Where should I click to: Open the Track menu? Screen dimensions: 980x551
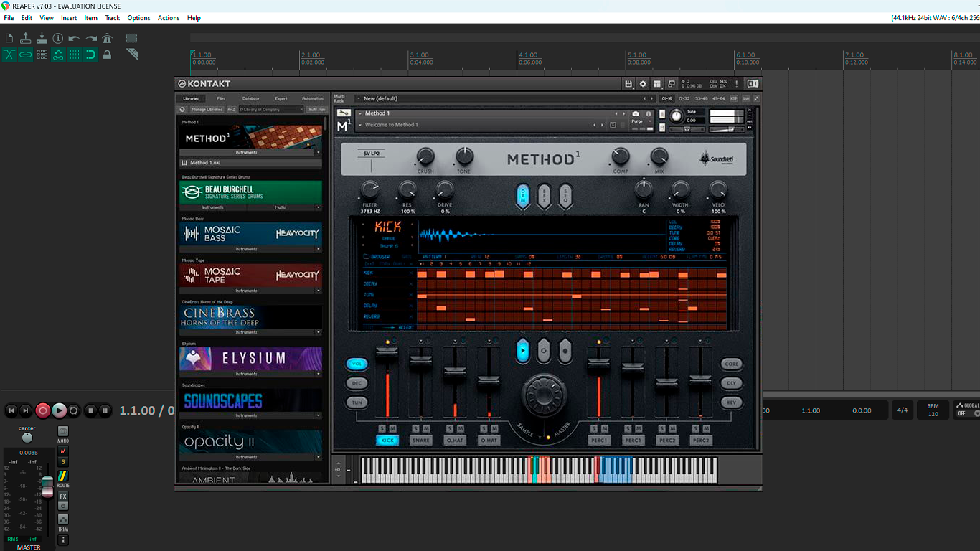click(113, 18)
